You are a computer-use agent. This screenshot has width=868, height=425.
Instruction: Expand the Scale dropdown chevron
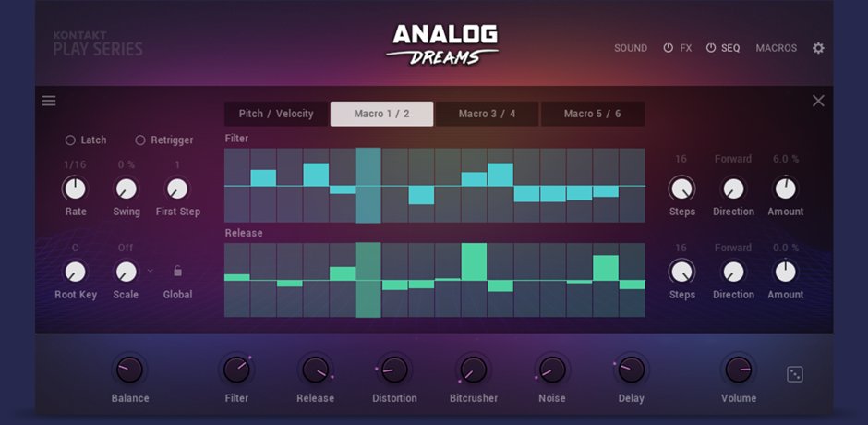pyautogui.click(x=150, y=271)
